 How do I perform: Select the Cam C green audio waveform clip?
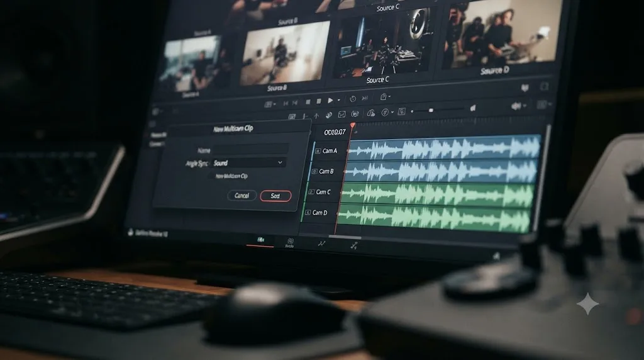(438, 194)
